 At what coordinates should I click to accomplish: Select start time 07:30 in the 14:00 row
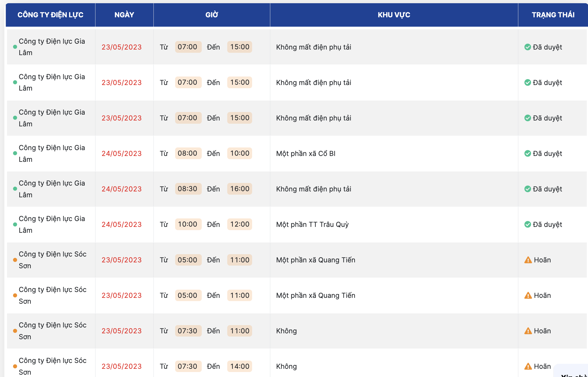(x=188, y=366)
